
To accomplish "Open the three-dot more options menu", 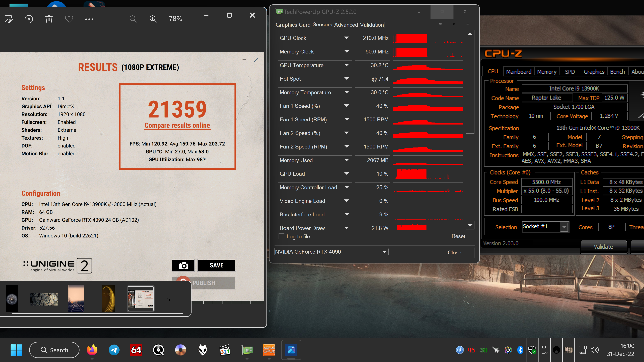I will pyautogui.click(x=89, y=19).
